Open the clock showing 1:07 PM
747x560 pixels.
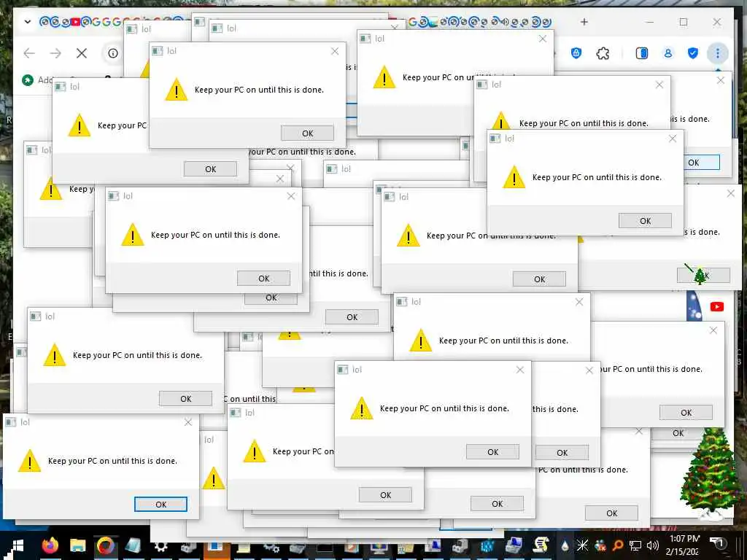[684, 545]
